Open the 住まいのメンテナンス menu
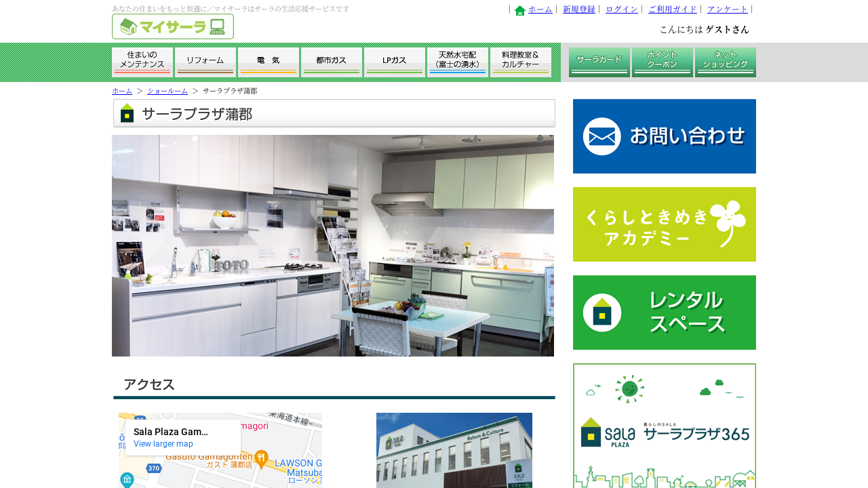Screen dimensions: 868x488 pos(142,62)
